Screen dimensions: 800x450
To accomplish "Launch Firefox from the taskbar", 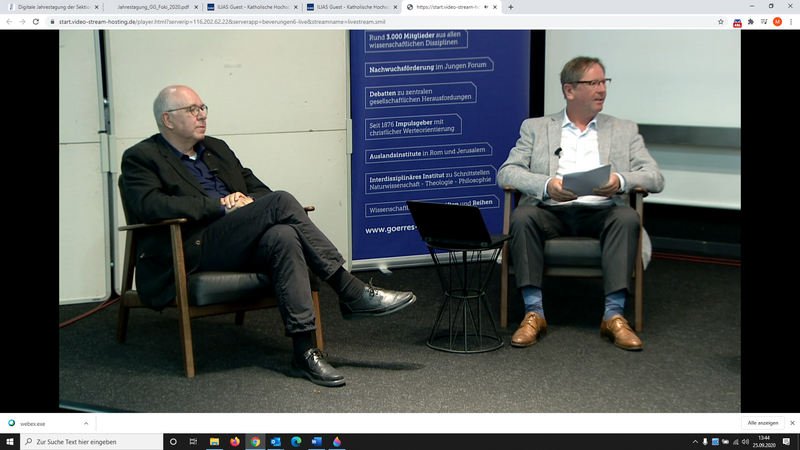I will click(x=235, y=441).
